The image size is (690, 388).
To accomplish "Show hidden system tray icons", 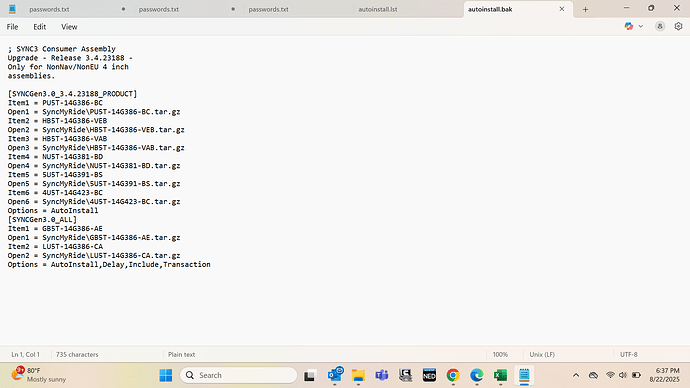I will coord(576,375).
